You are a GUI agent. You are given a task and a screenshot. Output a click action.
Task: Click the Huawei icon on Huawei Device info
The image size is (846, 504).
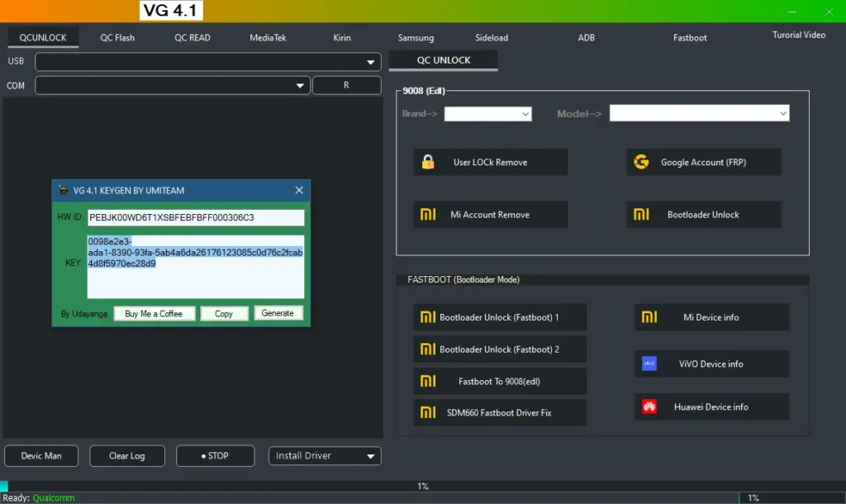click(x=649, y=407)
